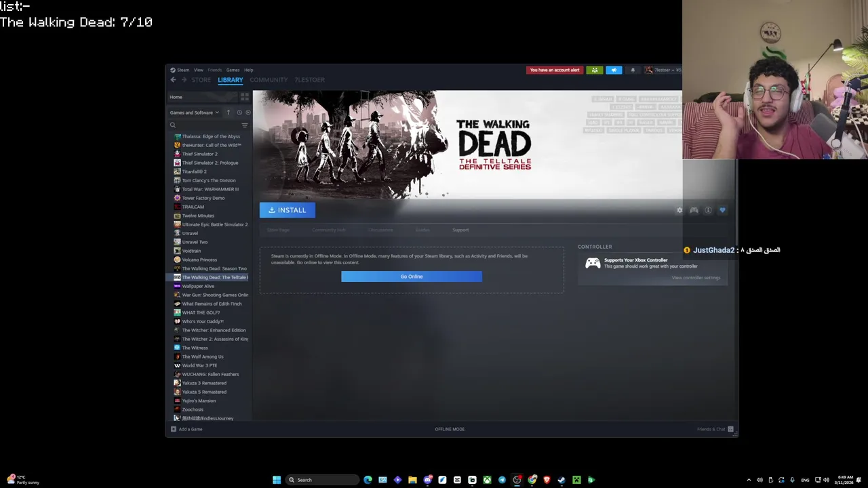This screenshot has height=488, width=868.
Task: Switch library Home to grid view icon
Action: coord(245,97)
